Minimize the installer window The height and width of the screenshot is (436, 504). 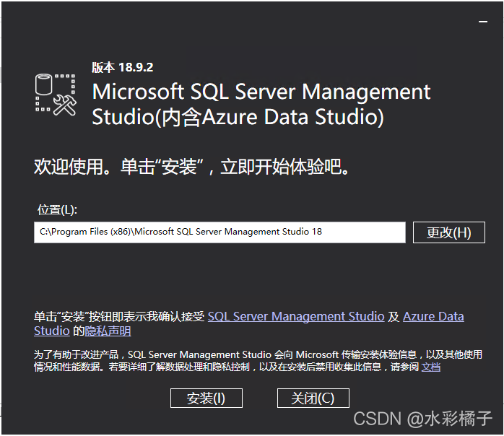(483, 22)
